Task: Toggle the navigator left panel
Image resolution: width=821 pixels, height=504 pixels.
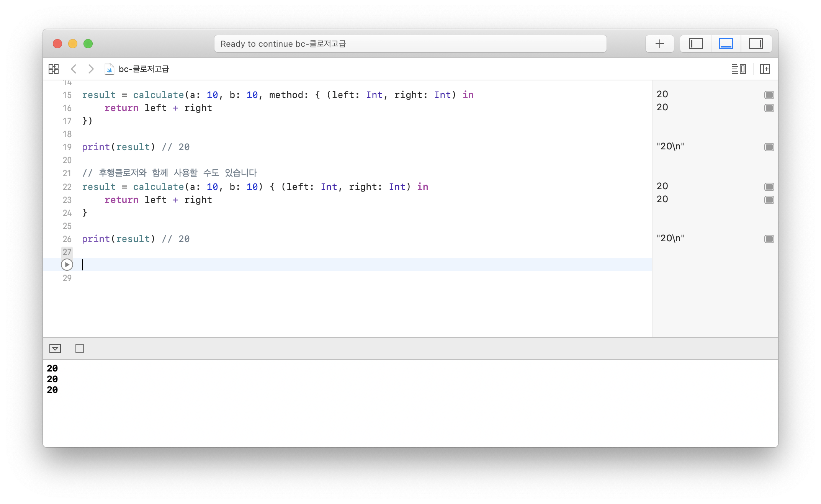Action: [x=696, y=44]
